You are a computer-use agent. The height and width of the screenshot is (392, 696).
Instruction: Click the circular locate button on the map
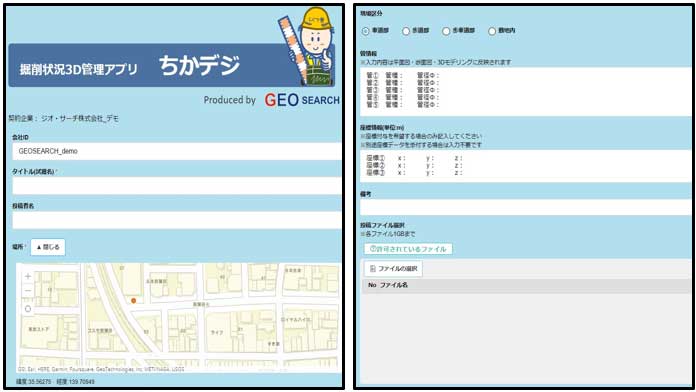(28, 309)
